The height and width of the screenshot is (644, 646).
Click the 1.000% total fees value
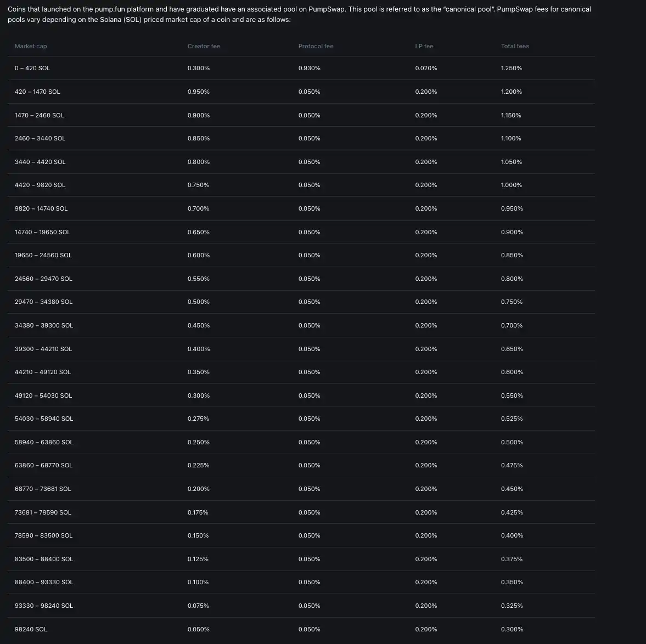point(512,185)
